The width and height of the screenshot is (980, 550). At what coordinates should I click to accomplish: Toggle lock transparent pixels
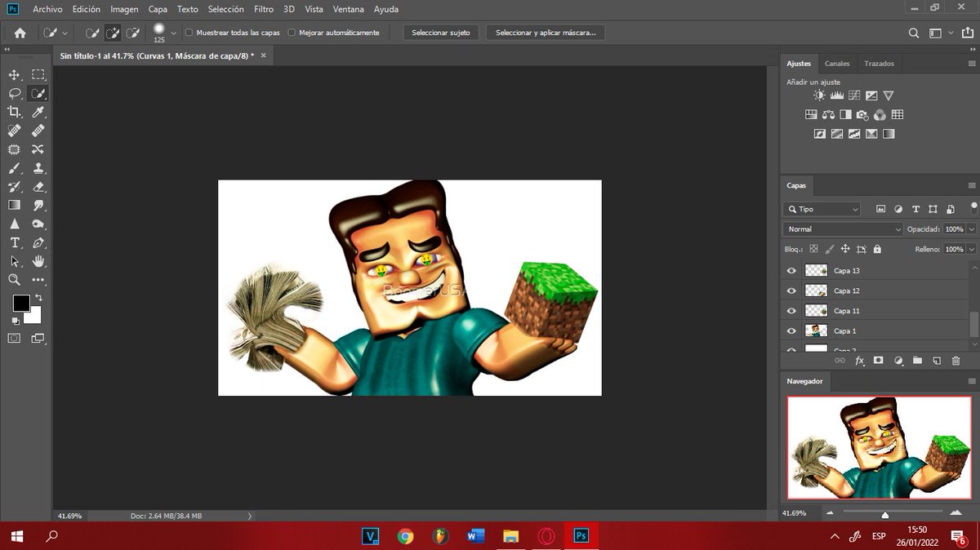click(x=813, y=249)
